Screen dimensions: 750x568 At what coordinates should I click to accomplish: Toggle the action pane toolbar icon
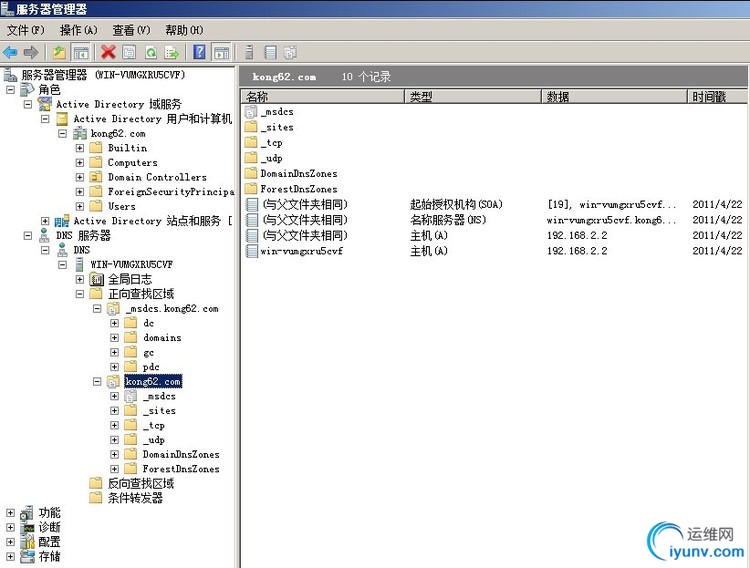pos(221,52)
